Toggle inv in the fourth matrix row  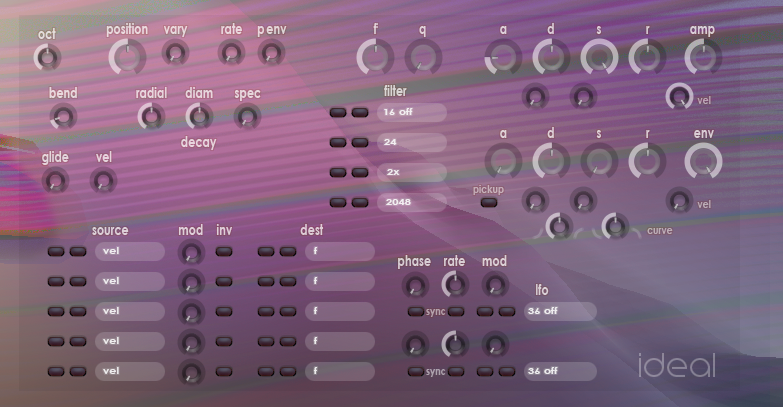pyautogui.click(x=224, y=342)
